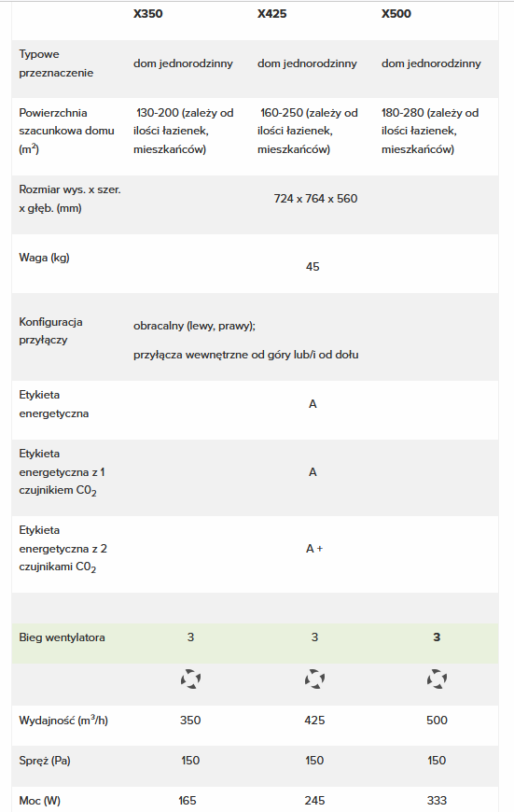The width and height of the screenshot is (514, 812).
Task: Click the 724 x 764 x 560 dimensions value
Action: 315,199
